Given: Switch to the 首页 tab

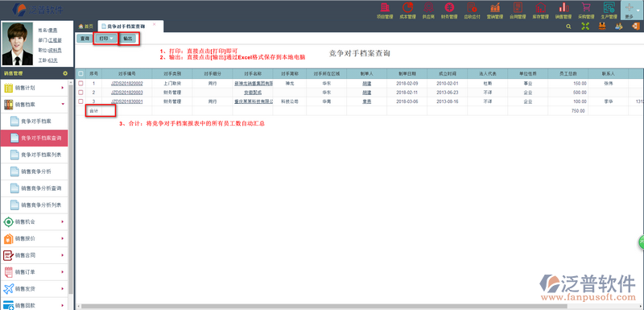Looking at the screenshot, I should click(x=86, y=27).
